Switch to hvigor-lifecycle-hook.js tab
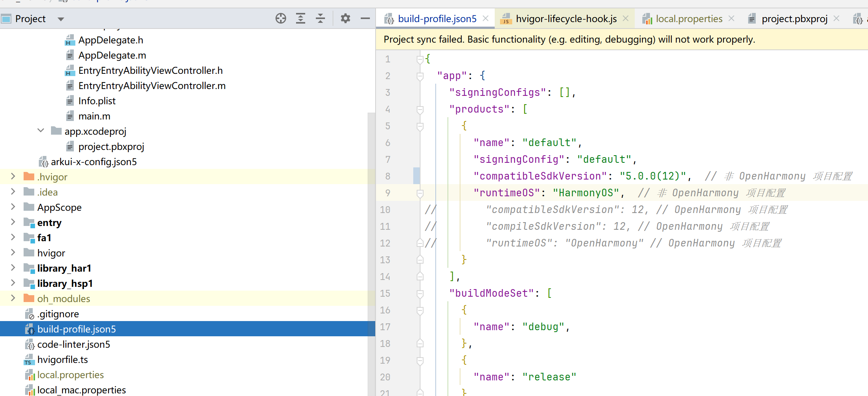The image size is (868, 396). 566,19
